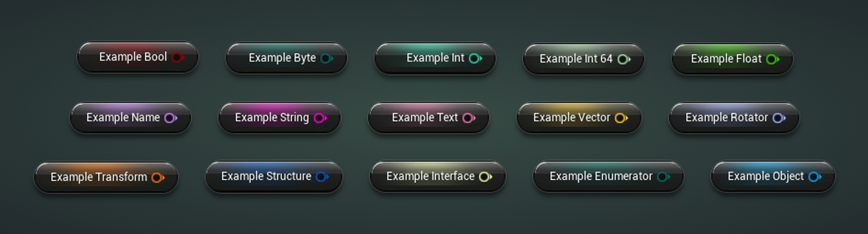868x234 pixels.
Task: Select the Example Transform node label
Action: point(99,177)
